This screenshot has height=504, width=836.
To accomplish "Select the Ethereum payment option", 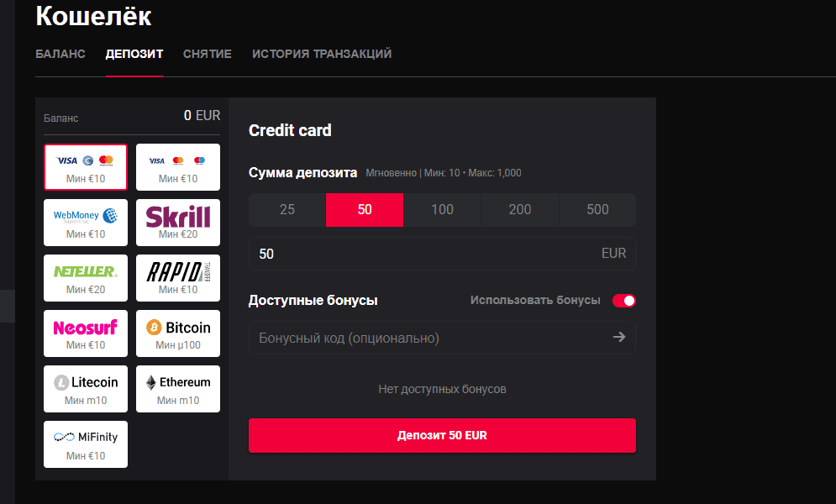I will coord(177,388).
